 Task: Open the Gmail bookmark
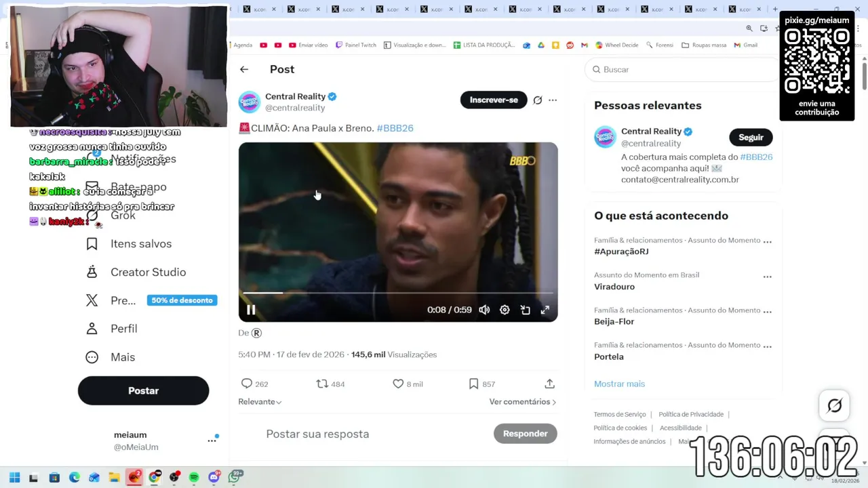click(745, 45)
